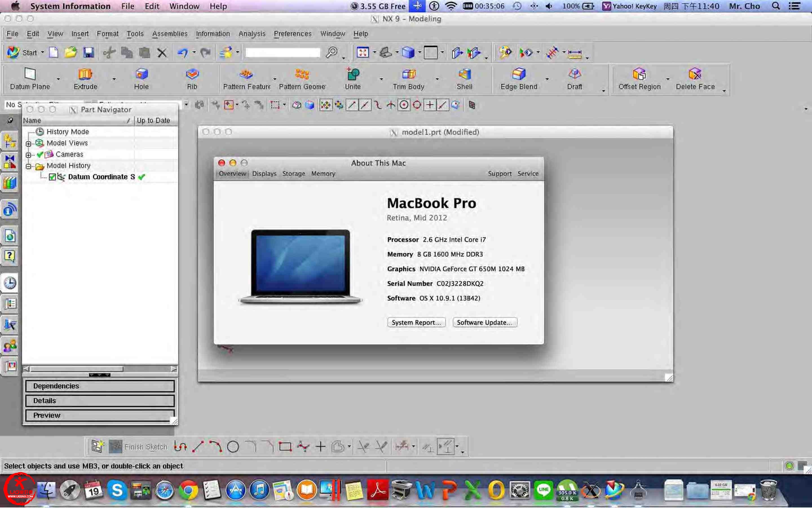Toggle the snap quadrant point icon
Image resolution: width=812 pixels, height=508 pixels.
[x=417, y=105]
